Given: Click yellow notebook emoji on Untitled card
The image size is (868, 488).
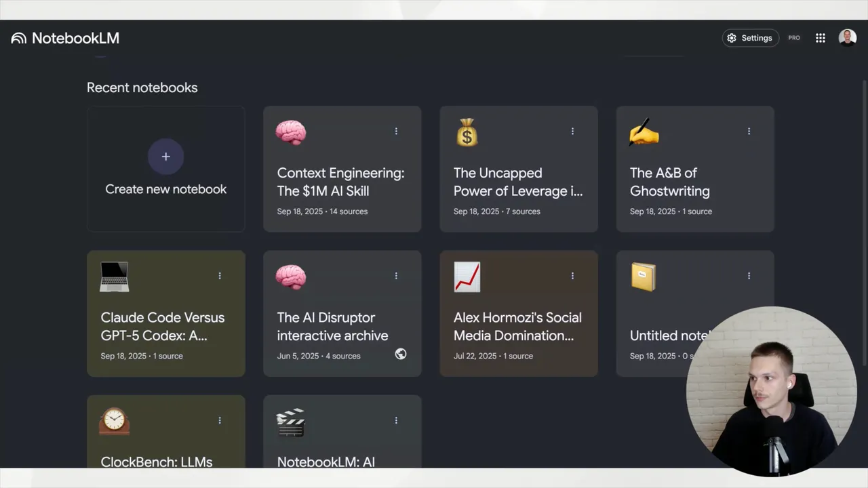Looking at the screenshot, I should pyautogui.click(x=643, y=277).
